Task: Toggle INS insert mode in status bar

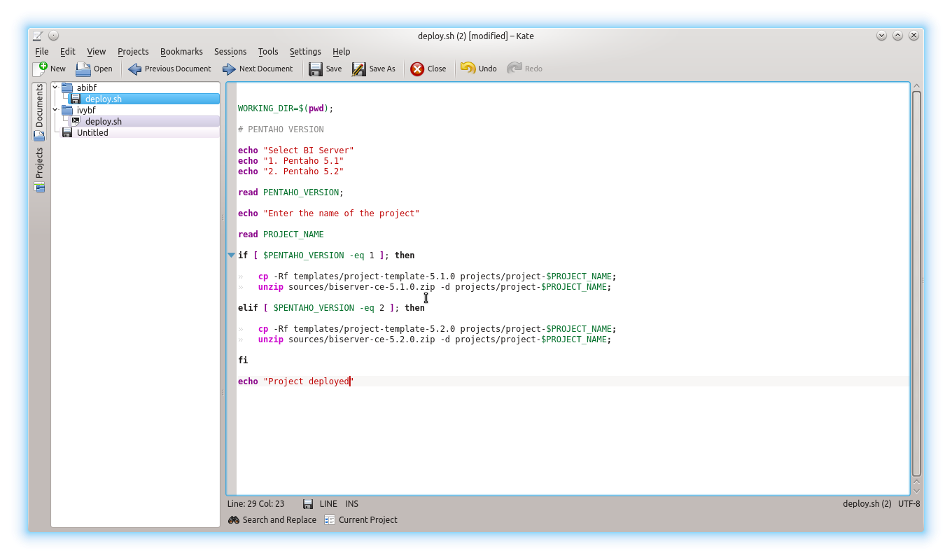Action: (x=352, y=504)
